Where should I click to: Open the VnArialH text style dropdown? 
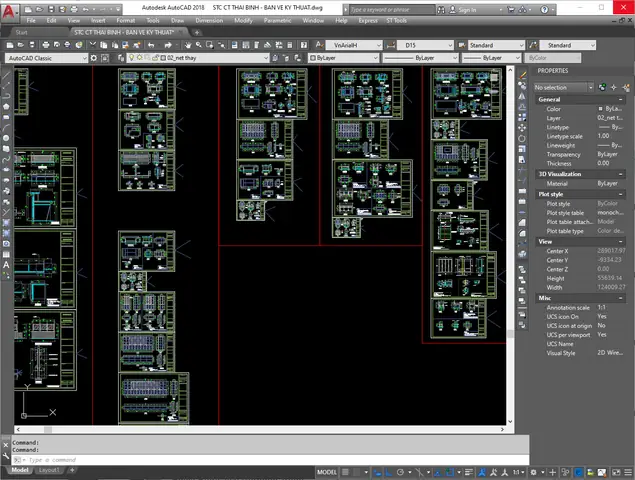(354, 45)
